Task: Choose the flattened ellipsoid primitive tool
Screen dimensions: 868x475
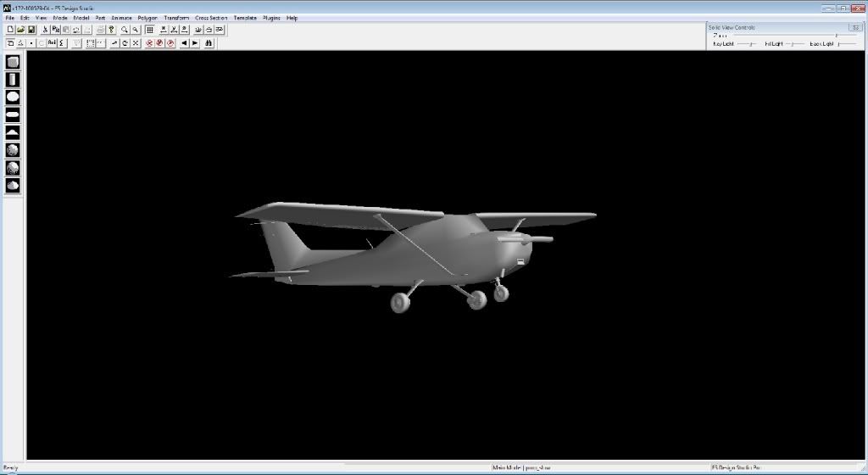Action: coord(13,115)
